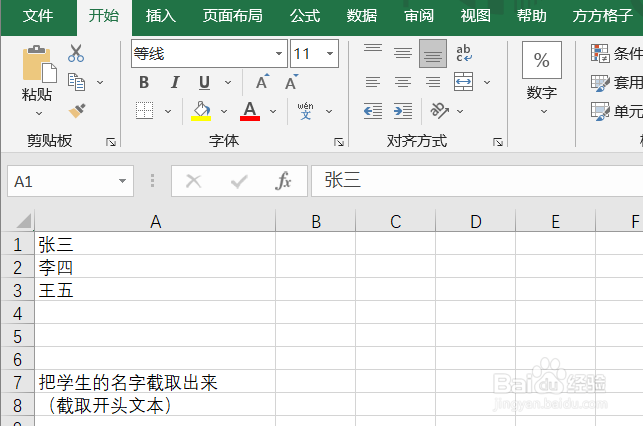Toggle Wrap Text icon
Viewport: 643px width, 426px height.
(x=464, y=53)
